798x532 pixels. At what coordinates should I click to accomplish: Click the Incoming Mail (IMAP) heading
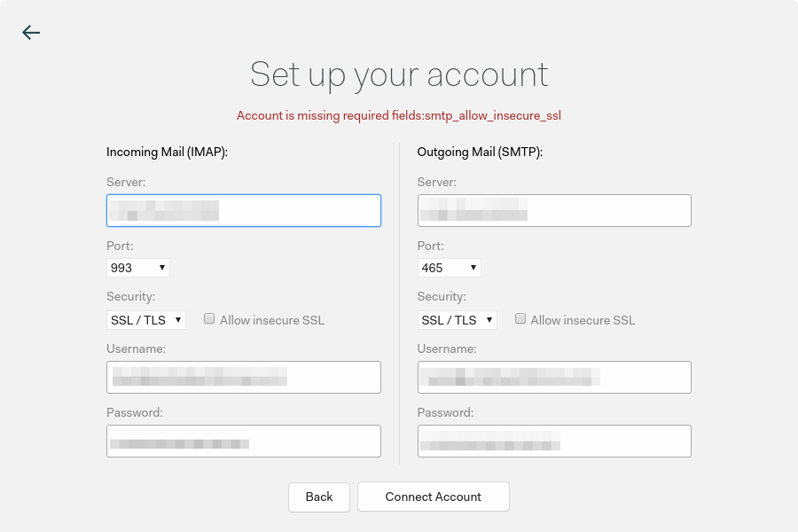(167, 153)
